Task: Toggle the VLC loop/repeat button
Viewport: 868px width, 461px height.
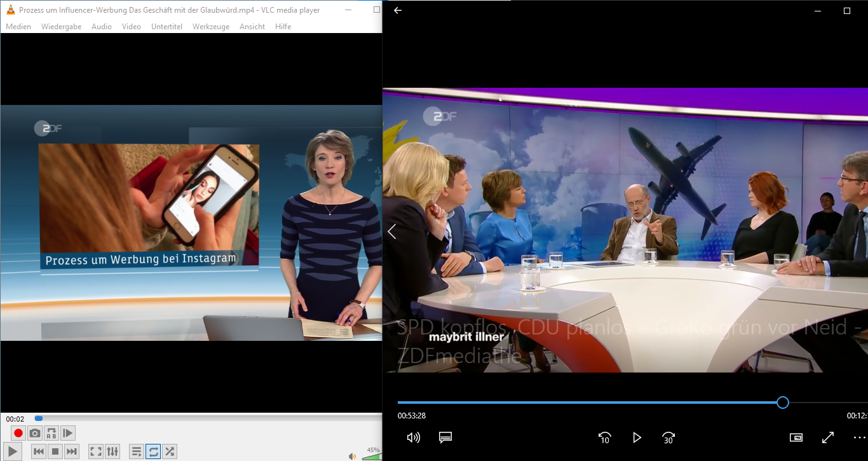Action: (x=153, y=451)
